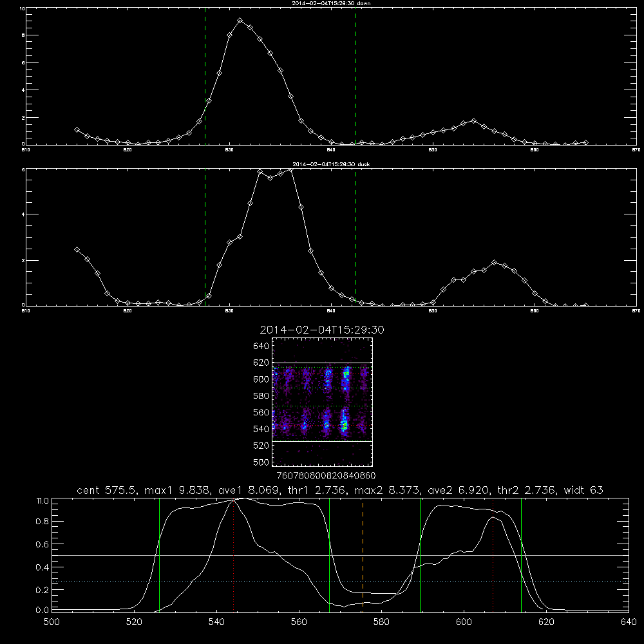Screen dimensions: 644x644
Task: Click the red dotted marker line near 607
Action: click(493, 554)
